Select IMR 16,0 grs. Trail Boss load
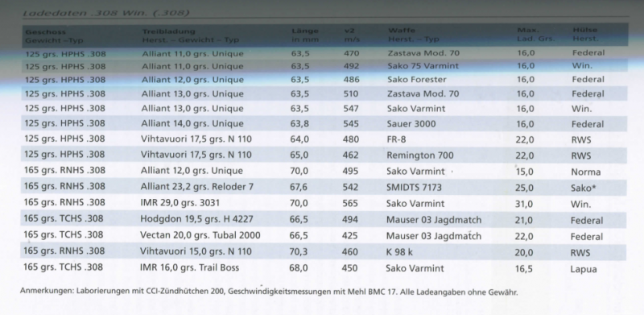The width and height of the screenshot is (644, 315). pyautogui.click(x=189, y=267)
